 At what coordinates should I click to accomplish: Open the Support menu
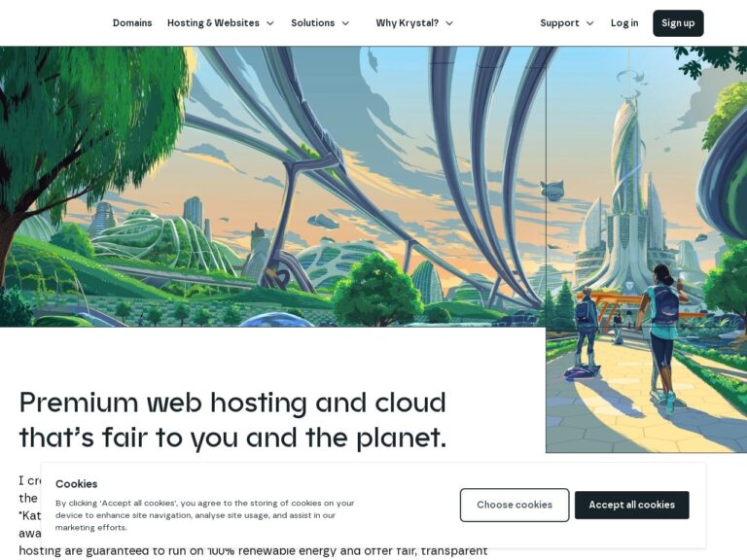point(559,23)
